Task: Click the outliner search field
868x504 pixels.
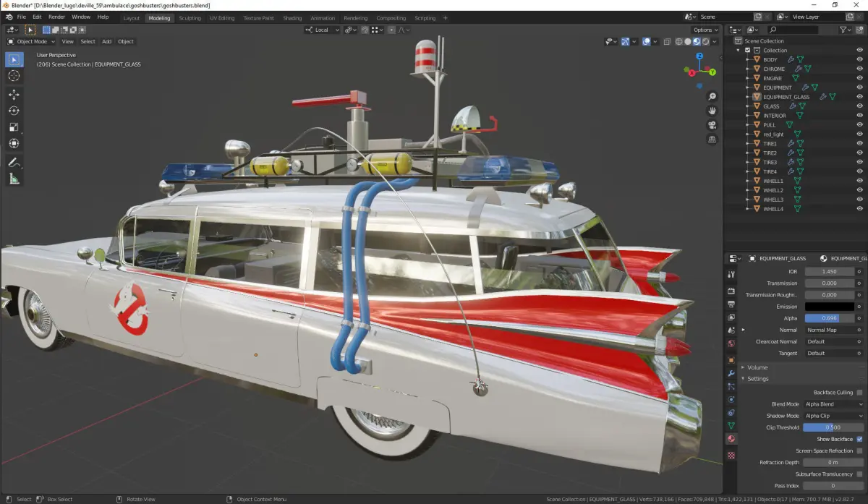Action: coord(792,30)
